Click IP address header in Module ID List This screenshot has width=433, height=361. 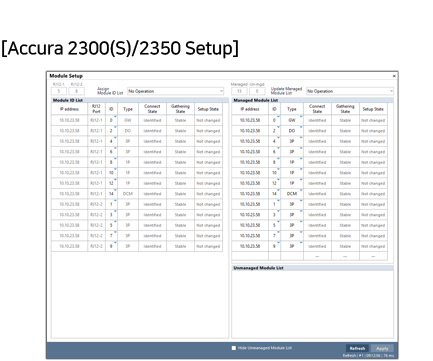click(69, 109)
